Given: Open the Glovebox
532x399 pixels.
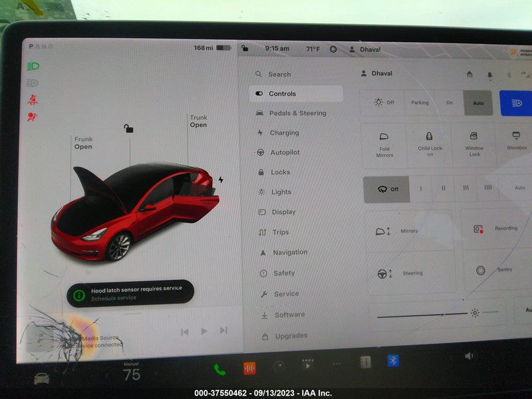Looking at the screenshot, I should [516, 141].
